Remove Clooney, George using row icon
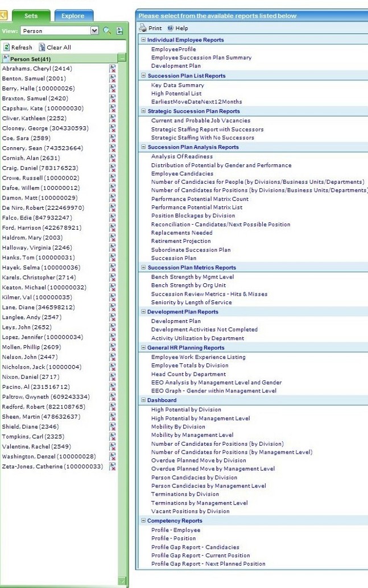Image resolution: width=368 pixels, height=588 pixels. 113,129
